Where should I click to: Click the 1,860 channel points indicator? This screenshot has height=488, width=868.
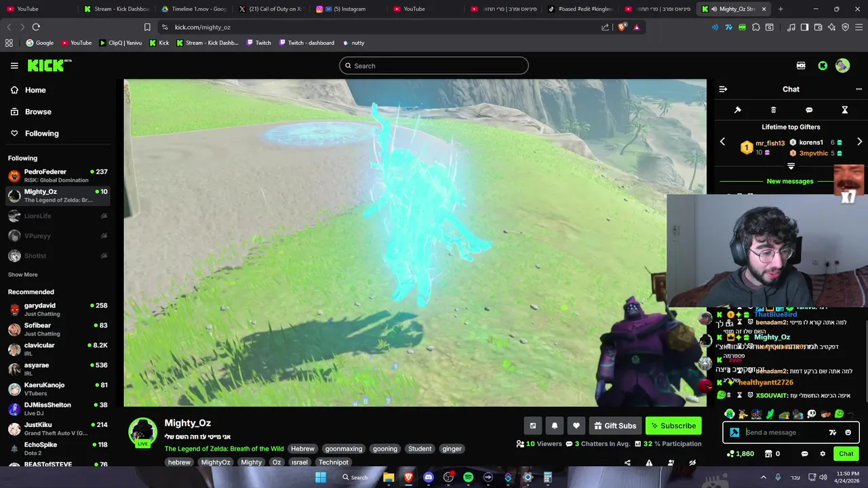point(740,453)
